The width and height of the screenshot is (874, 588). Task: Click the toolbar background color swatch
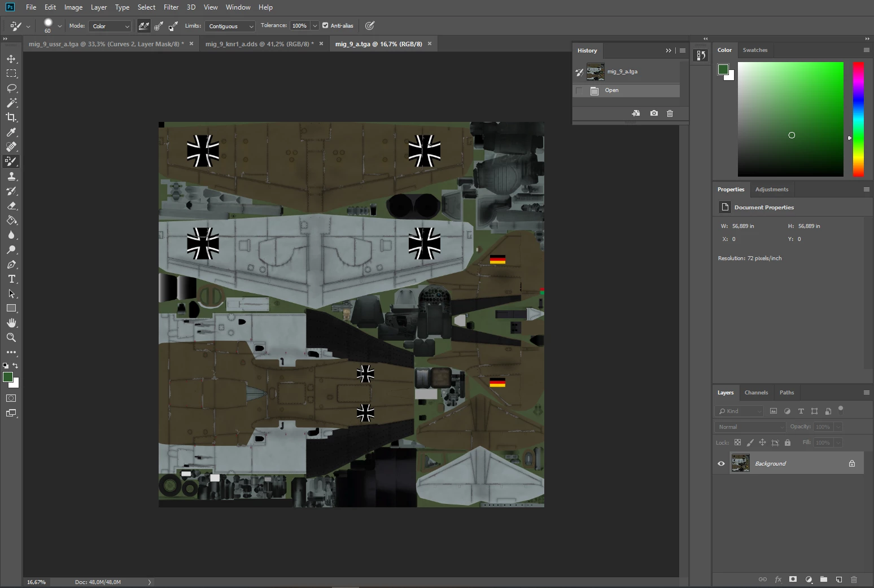(15, 383)
